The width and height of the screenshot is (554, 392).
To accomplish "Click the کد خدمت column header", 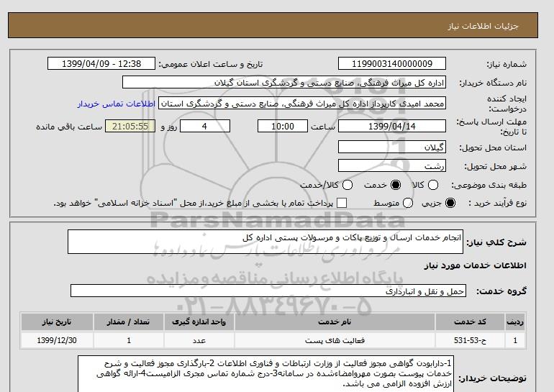I will pyautogui.click(x=470, y=322).
